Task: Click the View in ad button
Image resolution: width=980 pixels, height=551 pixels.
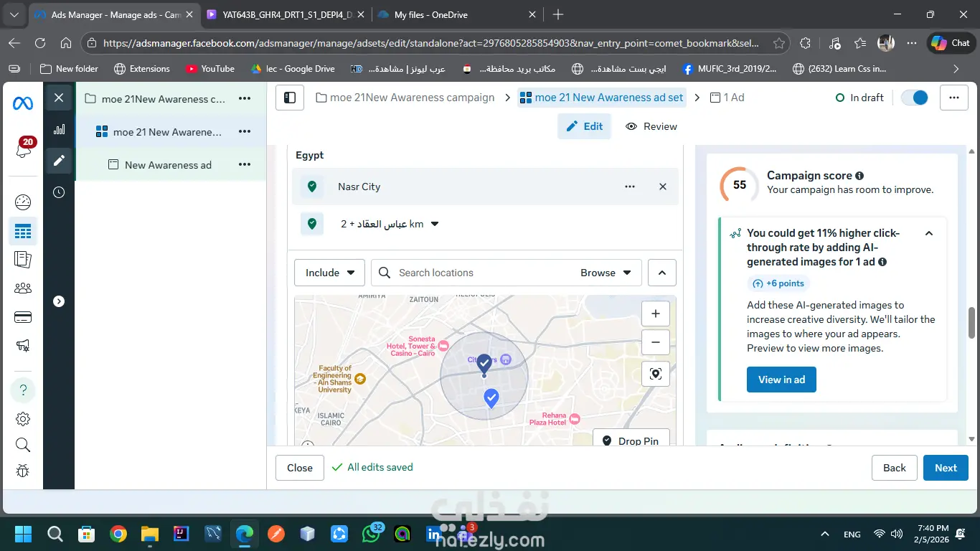Action: click(781, 380)
